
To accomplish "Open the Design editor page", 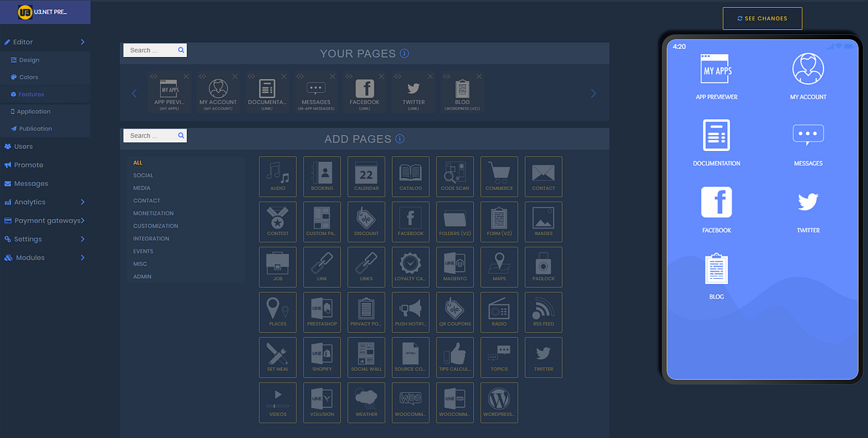I will click(x=29, y=59).
